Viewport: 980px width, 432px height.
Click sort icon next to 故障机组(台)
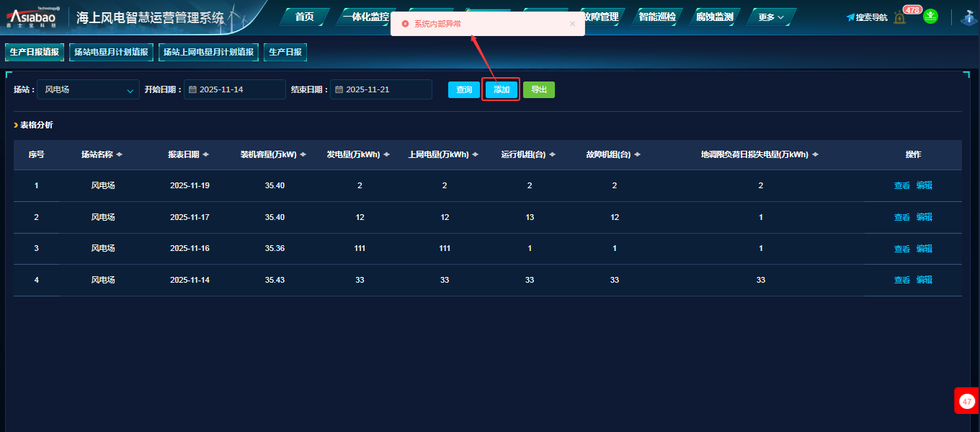[637, 155]
